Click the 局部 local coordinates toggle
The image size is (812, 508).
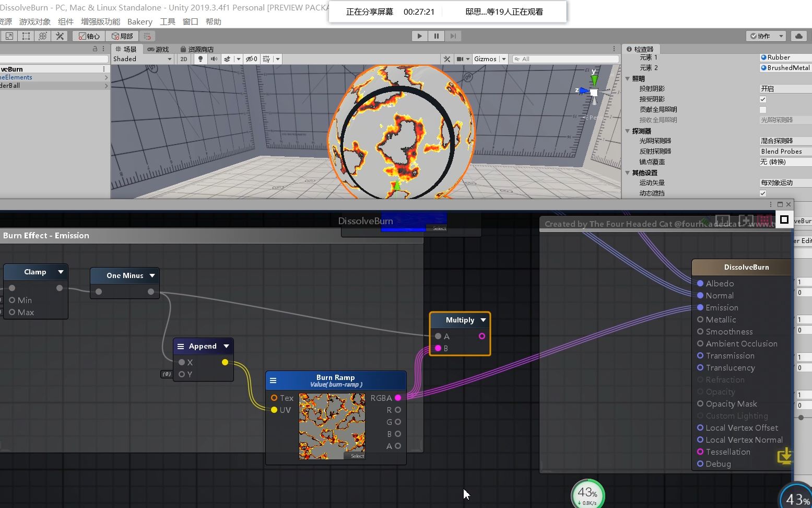pos(122,36)
